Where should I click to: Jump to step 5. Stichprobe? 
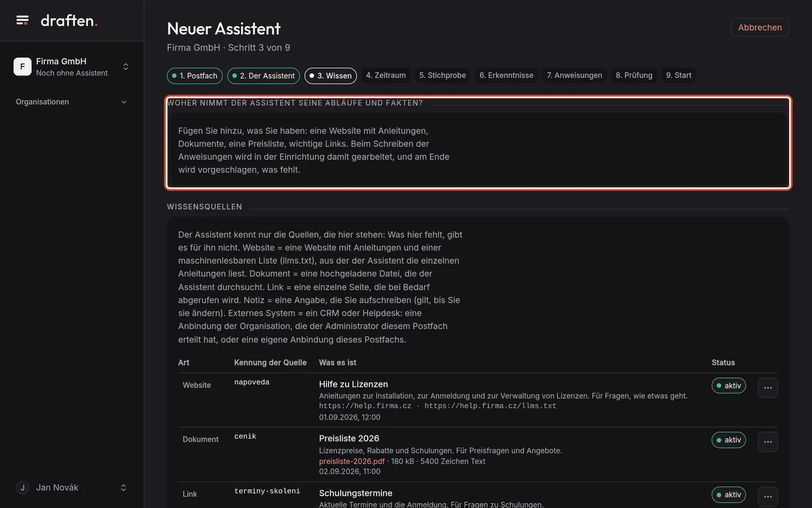click(x=443, y=75)
